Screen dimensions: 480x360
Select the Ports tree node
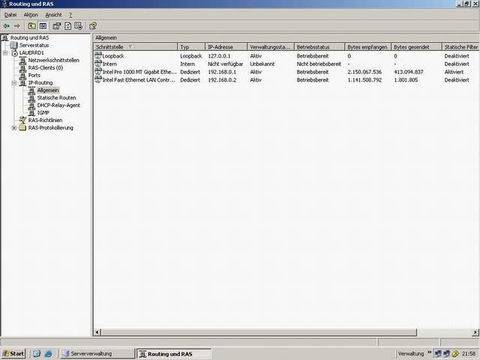click(34, 75)
